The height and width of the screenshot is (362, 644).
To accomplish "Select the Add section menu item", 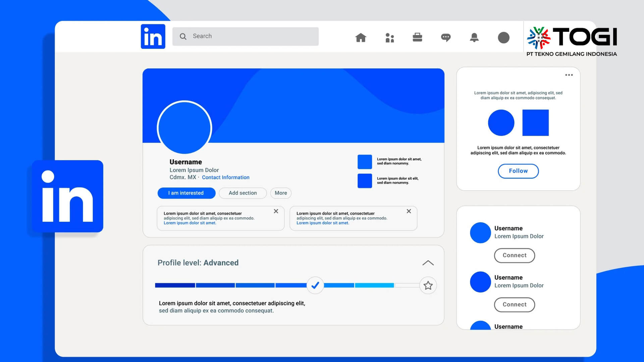I will click(243, 193).
